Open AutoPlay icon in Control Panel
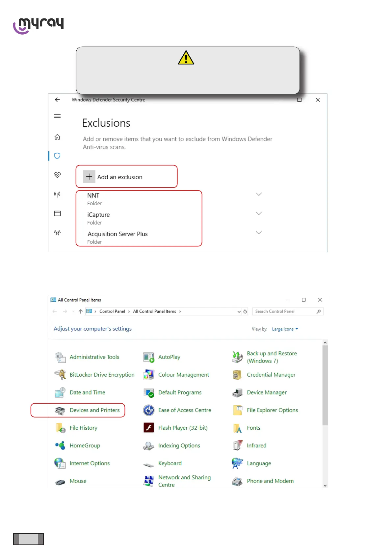The height and width of the screenshot is (554, 392). point(149,357)
